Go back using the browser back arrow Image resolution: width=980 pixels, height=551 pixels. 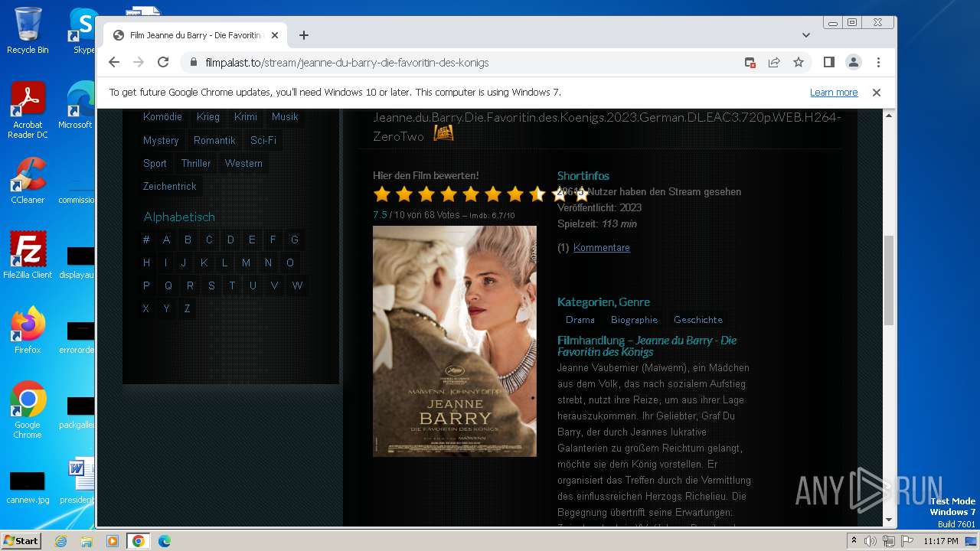114,62
